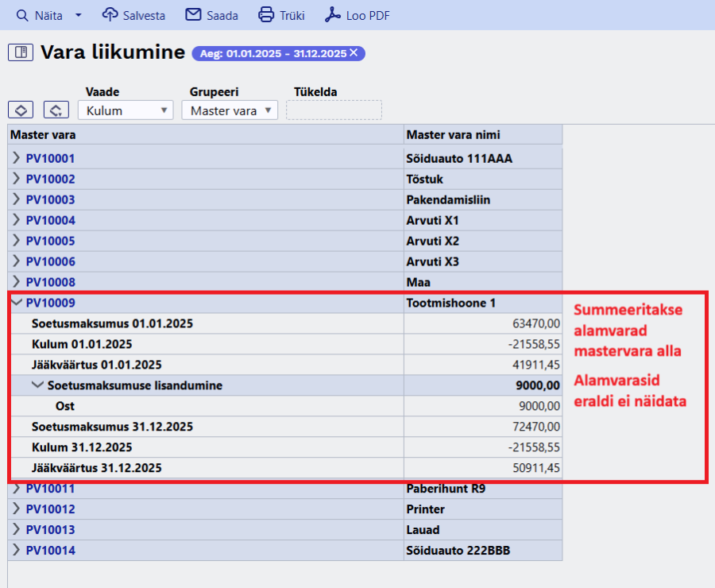Click the Loo PDF icon
The width and height of the screenshot is (715, 588).
point(332,14)
